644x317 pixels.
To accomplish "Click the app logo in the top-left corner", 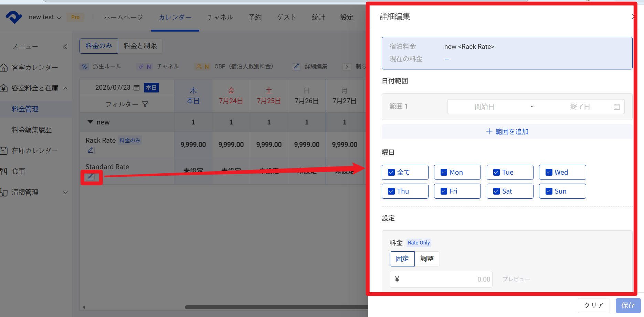I will click(14, 17).
